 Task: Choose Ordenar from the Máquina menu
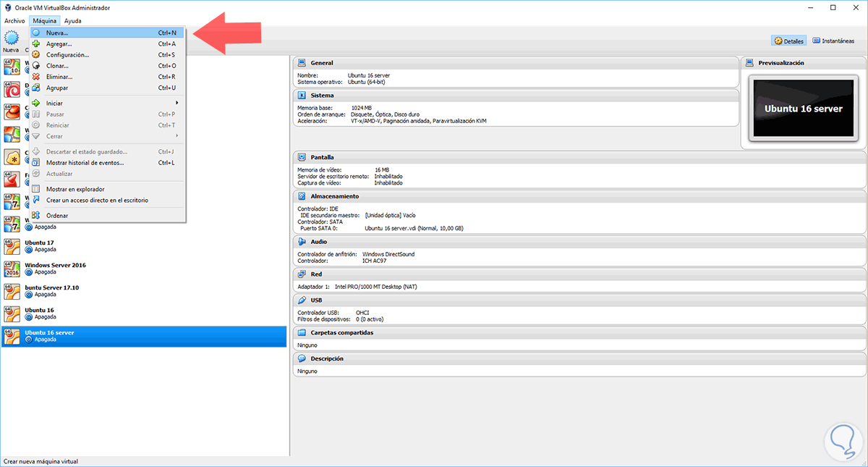[x=107, y=215]
